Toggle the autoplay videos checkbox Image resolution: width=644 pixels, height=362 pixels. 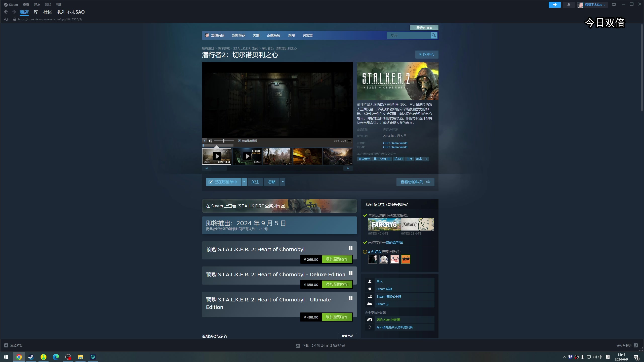tap(239, 141)
